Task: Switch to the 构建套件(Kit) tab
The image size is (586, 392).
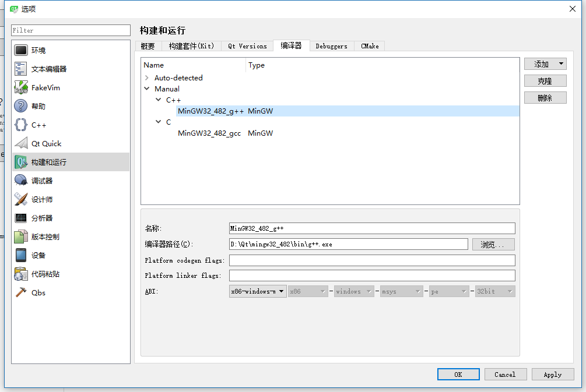Action: click(x=191, y=46)
